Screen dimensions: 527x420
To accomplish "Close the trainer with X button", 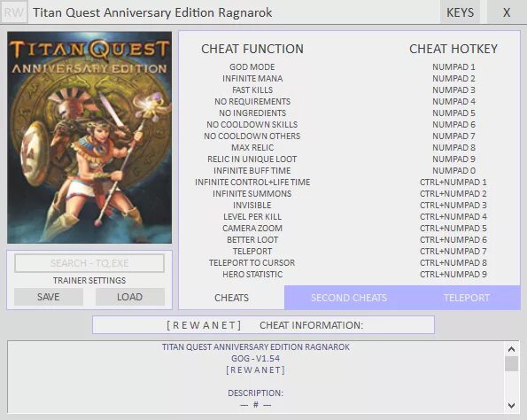I will [x=507, y=12].
